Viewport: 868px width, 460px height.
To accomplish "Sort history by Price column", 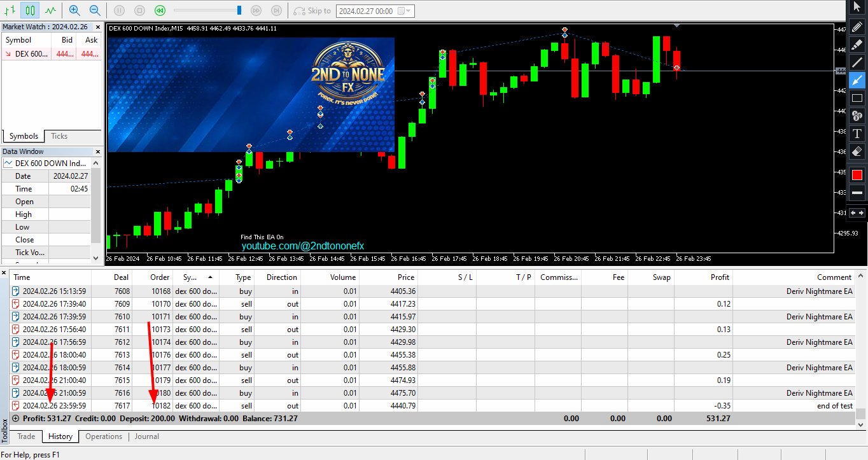I will coord(388,277).
